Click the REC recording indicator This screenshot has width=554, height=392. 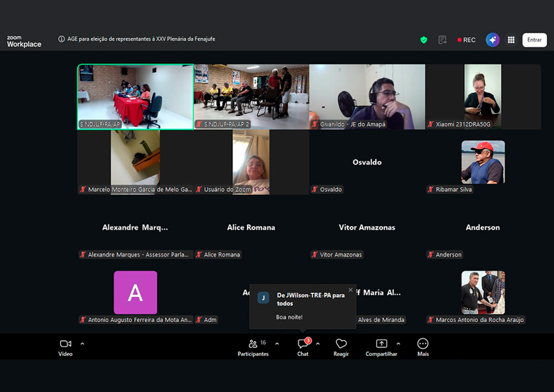point(466,40)
